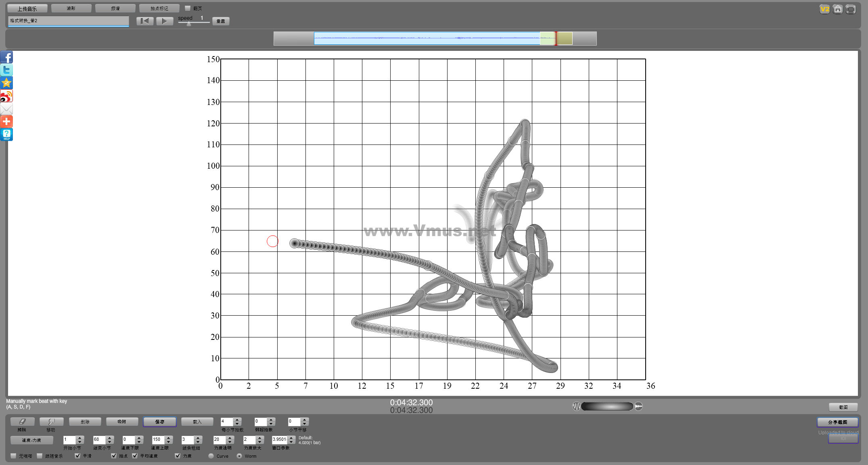Increase the 结束小节 stepper value
Image resolution: width=868 pixels, height=465 pixels.
tap(110, 438)
